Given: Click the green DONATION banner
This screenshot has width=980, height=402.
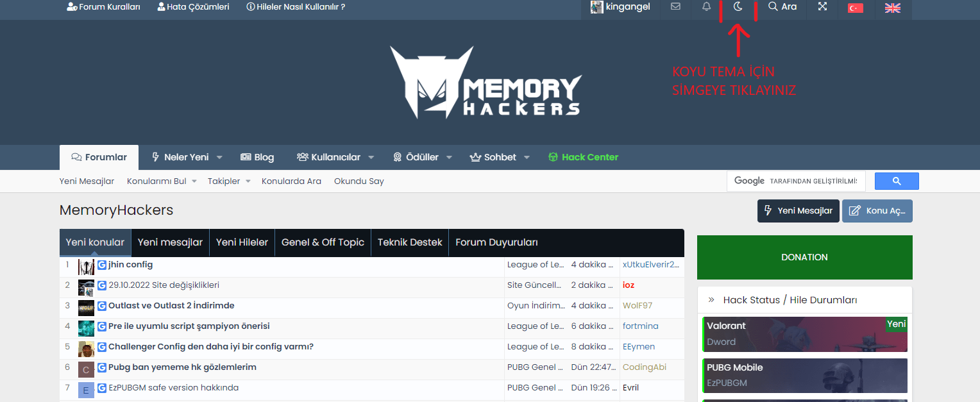Looking at the screenshot, I should (x=804, y=257).
